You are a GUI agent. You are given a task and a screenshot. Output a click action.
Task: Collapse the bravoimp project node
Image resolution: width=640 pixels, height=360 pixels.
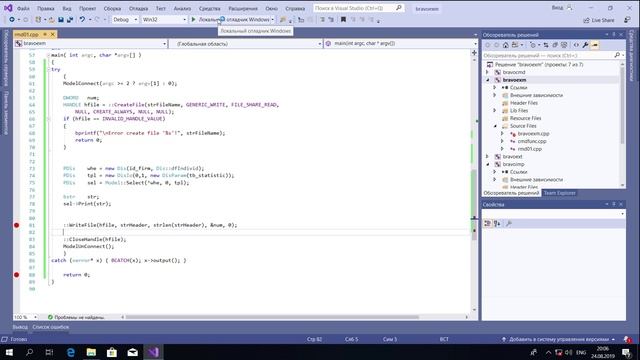pos(487,164)
